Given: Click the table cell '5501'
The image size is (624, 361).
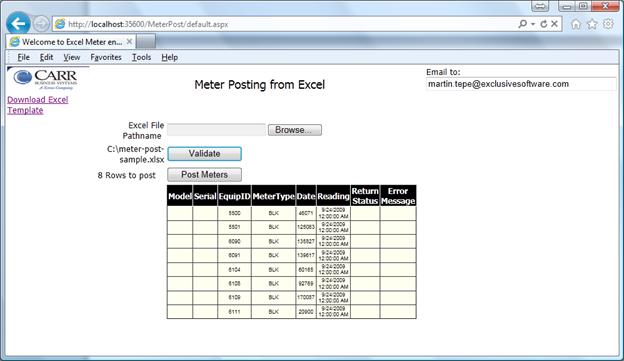Looking at the screenshot, I should click(x=234, y=227).
